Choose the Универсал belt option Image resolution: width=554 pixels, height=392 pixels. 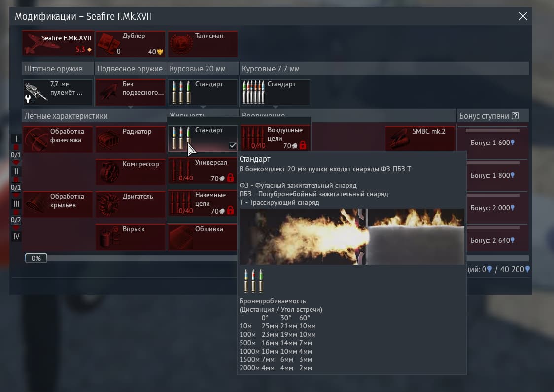coord(203,171)
